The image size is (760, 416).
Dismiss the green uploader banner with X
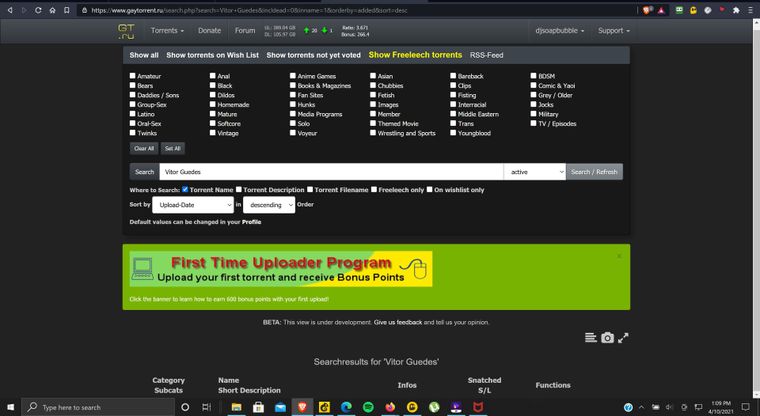(619, 256)
